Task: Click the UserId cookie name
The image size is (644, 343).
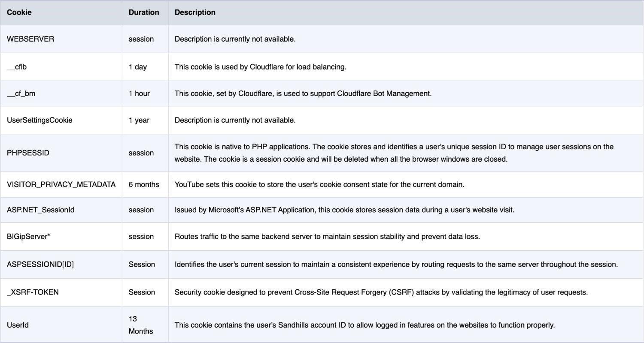Action: (x=18, y=325)
